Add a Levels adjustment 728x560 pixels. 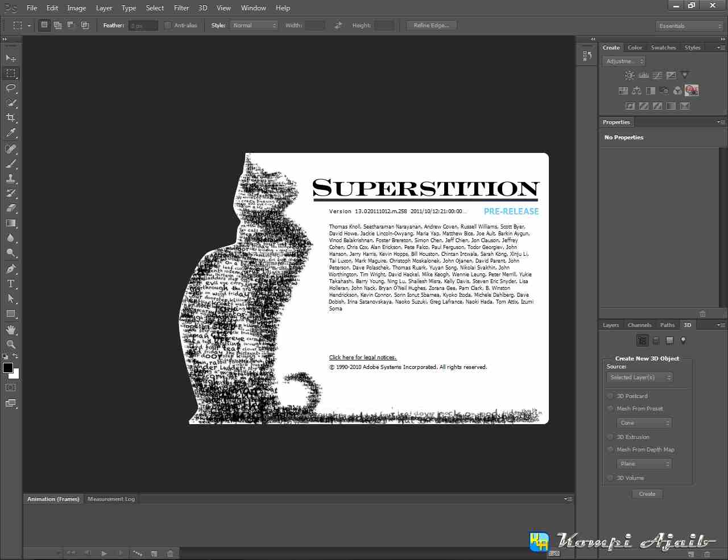[644, 75]
